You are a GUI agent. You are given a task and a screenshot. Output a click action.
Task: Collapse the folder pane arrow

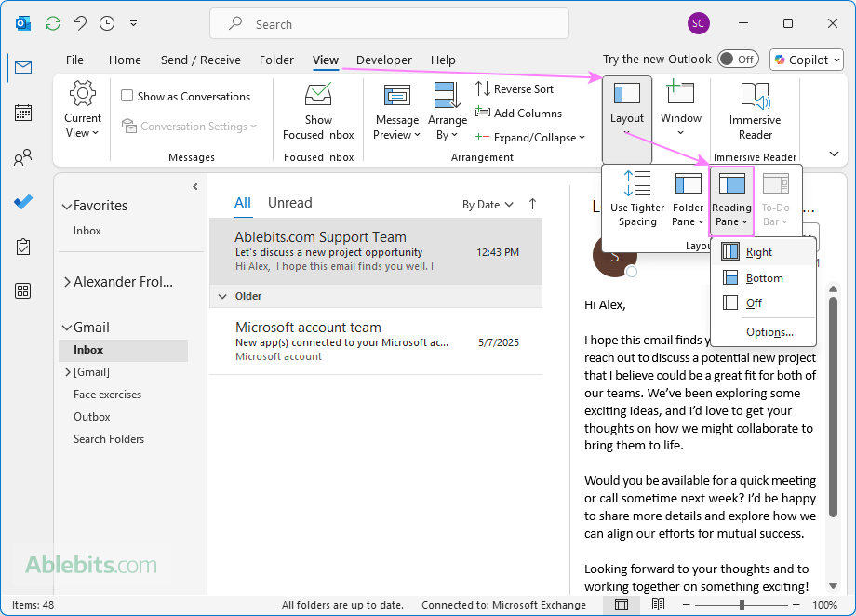(x=194, y=187)
